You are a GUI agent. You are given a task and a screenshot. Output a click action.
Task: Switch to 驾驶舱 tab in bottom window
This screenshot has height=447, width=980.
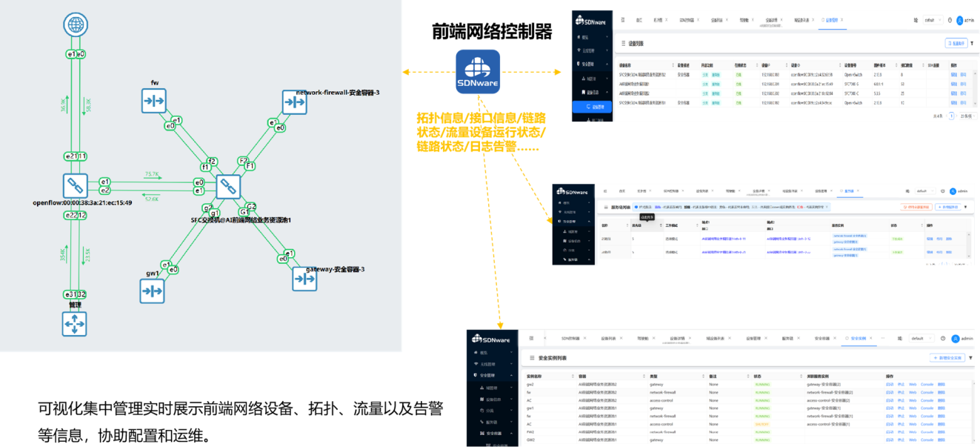(642, 338)
